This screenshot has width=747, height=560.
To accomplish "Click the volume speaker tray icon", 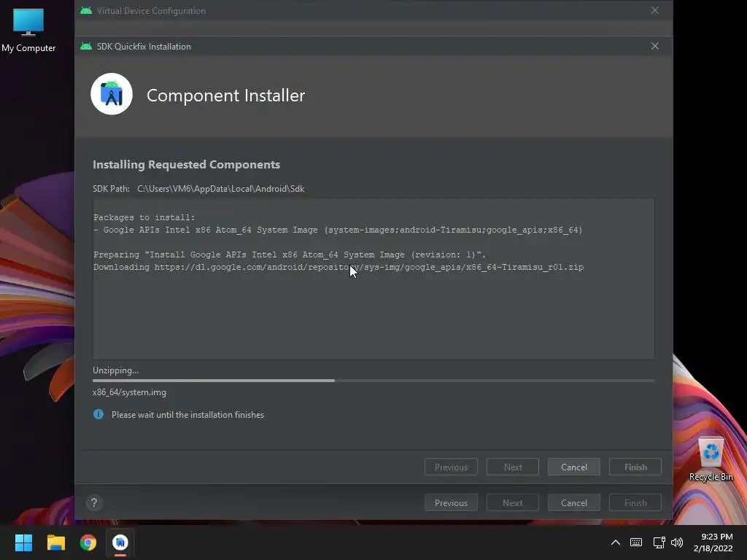I will pos(676,542).
